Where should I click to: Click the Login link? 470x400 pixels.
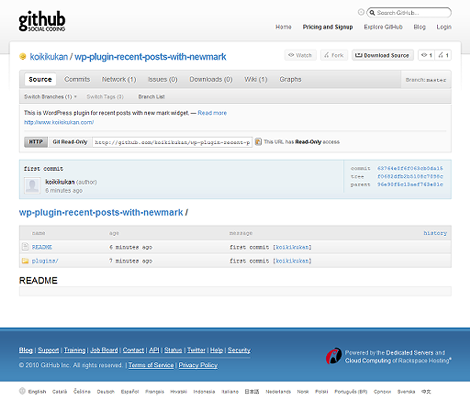click(444, 27)
